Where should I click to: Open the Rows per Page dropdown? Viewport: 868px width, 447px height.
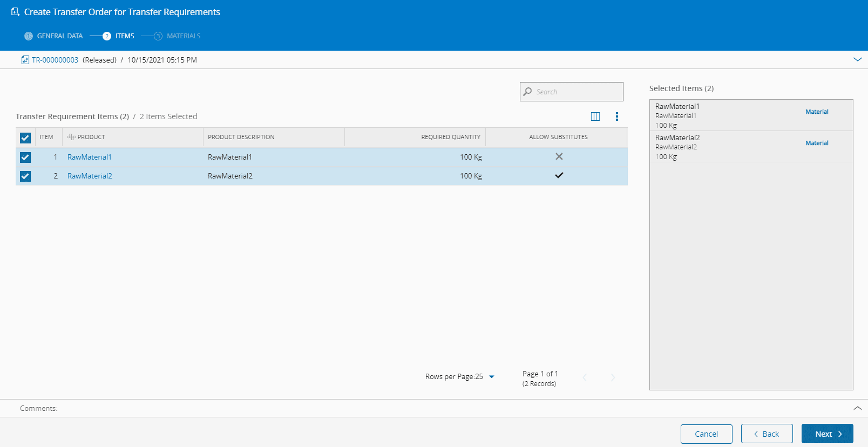[491, 377]
